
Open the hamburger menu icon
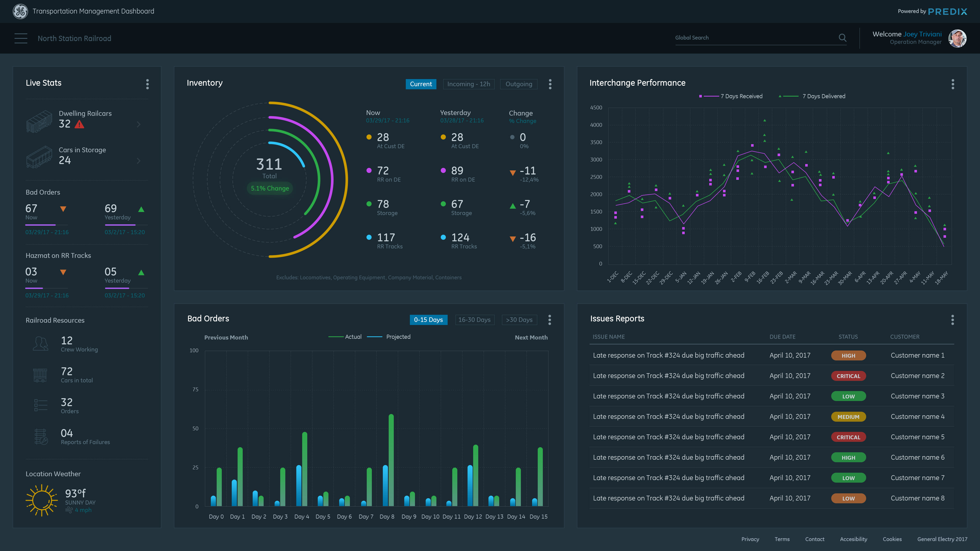click(x=21, y=39)
